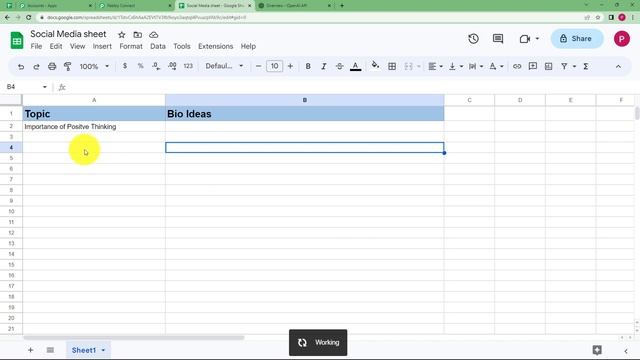Open the Data menu
This screenshot has height=360, width=640.
point(158,47)
